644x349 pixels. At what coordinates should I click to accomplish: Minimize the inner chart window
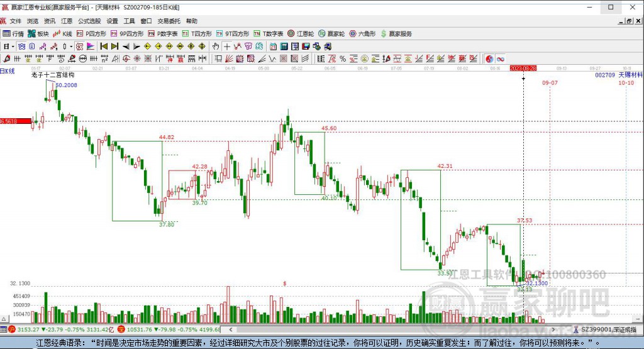[x=621, y=21]
